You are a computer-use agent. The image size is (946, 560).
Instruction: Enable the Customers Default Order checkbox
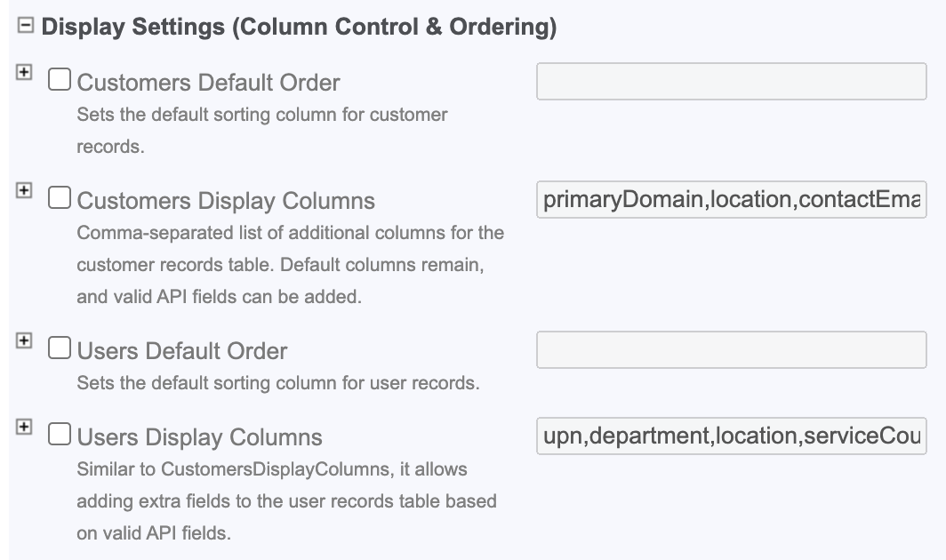coord(60,81)
